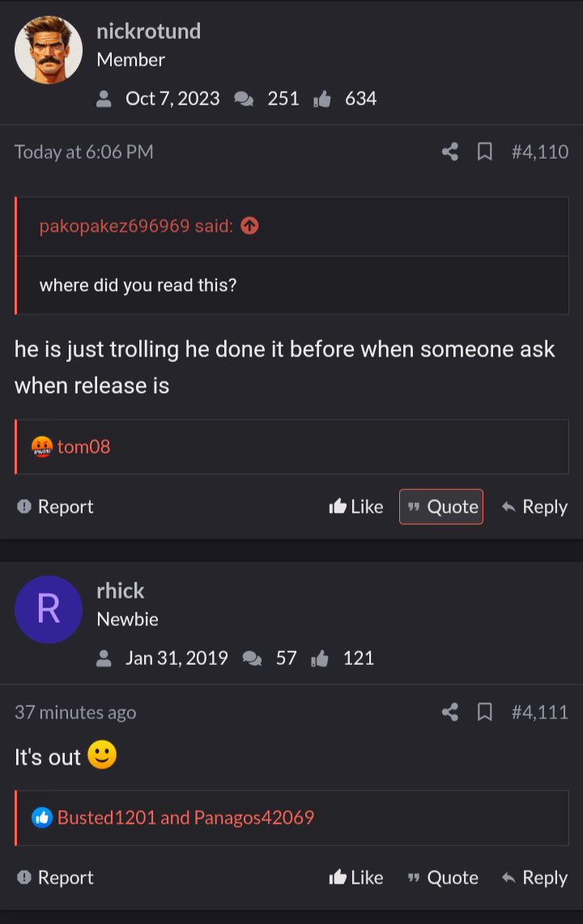
Task: Toggle bookmark on post #4,111
Action: (484, 713)
